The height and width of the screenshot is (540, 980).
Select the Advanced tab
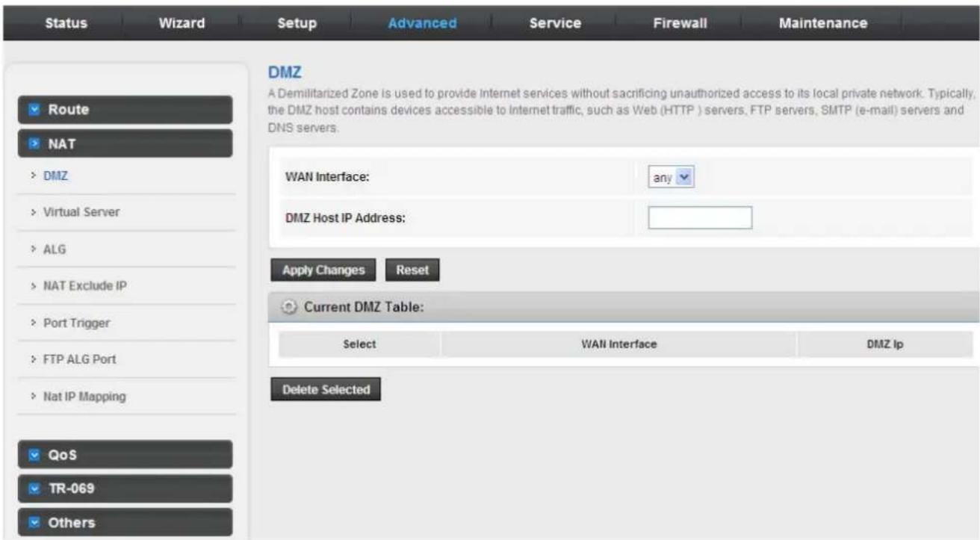coord(422,23)
